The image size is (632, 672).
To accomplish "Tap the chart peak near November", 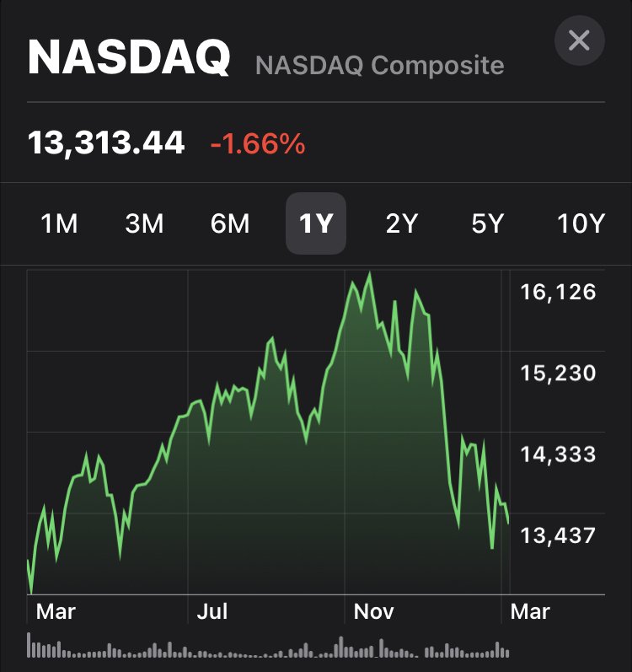I will pyautogui.click(x=369, y=273).
